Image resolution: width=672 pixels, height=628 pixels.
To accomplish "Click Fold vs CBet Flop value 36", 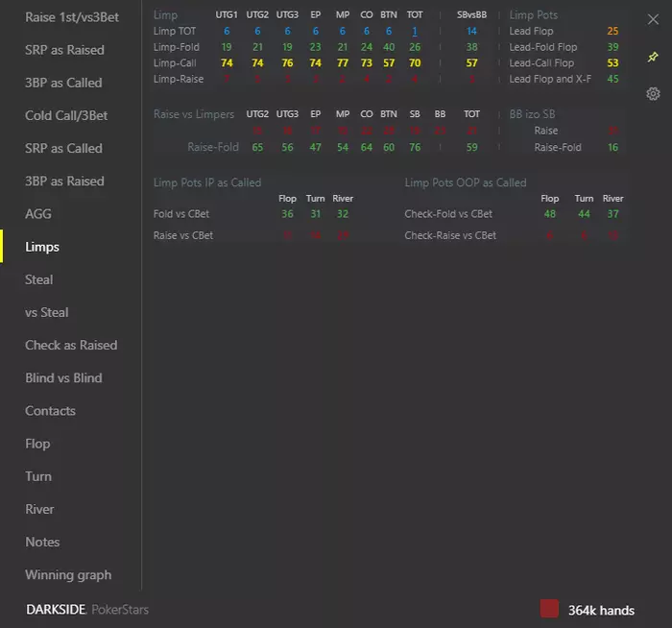I will (287, 214).
